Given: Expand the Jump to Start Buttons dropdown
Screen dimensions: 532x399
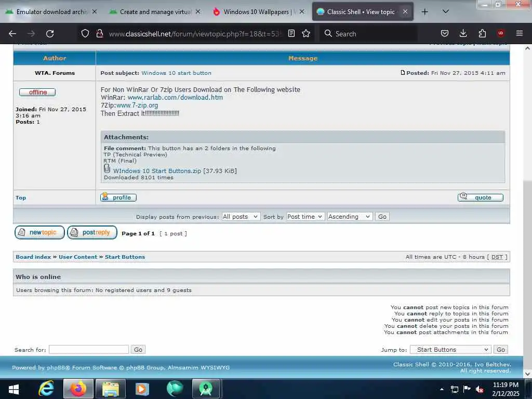Looking at the screenshot, I should (x=450, y=350).
